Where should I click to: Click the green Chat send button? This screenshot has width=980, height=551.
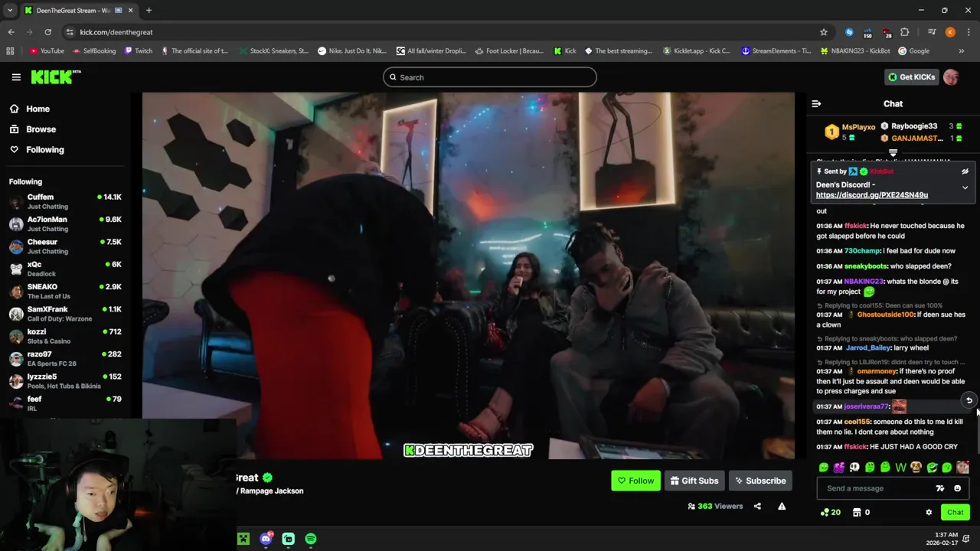pyautogui.click(x=955, y=512)
